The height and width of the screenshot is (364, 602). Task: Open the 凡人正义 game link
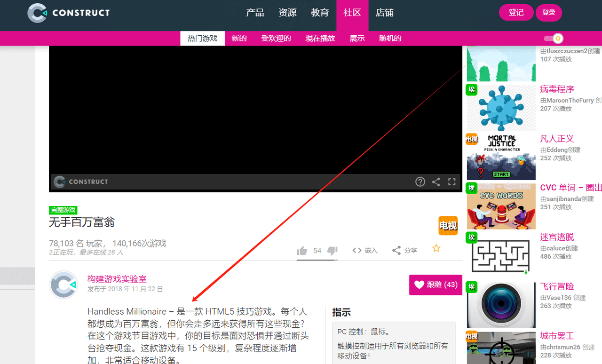557,139
